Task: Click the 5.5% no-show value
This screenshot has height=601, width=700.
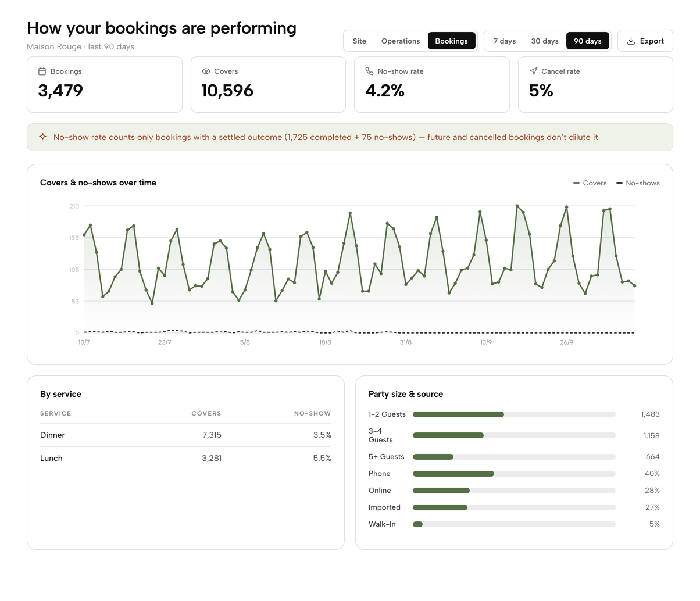Action: click(322, 459)
